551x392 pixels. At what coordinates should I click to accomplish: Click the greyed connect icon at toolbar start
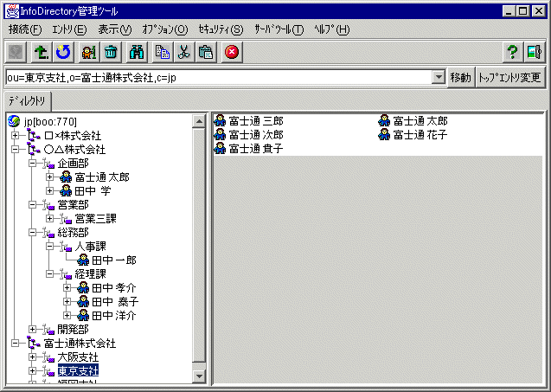(16, 53)
